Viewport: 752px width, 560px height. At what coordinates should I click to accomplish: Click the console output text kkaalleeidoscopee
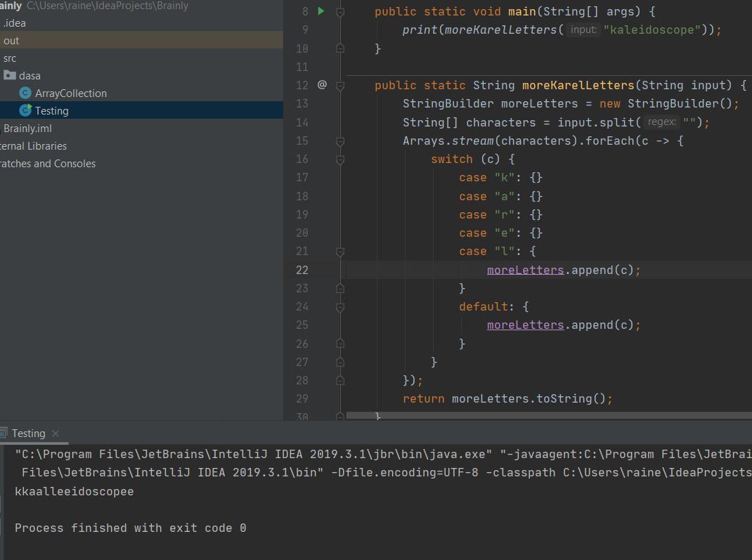tap(74, 491)
